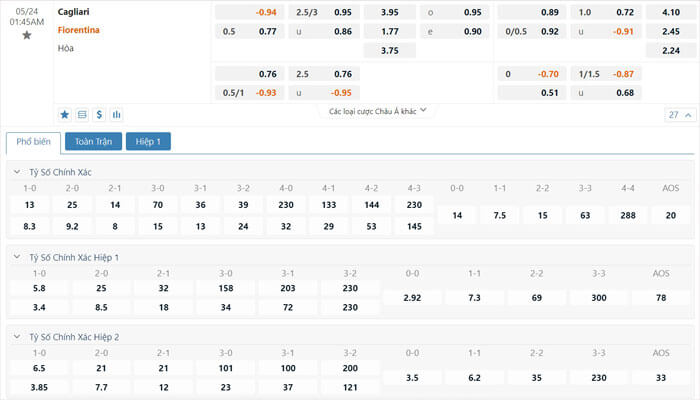The width and height of the screenshot is (700, 400).
Task: Mark the Cagliari match as favorite with gray star
Action: (27, 35)
